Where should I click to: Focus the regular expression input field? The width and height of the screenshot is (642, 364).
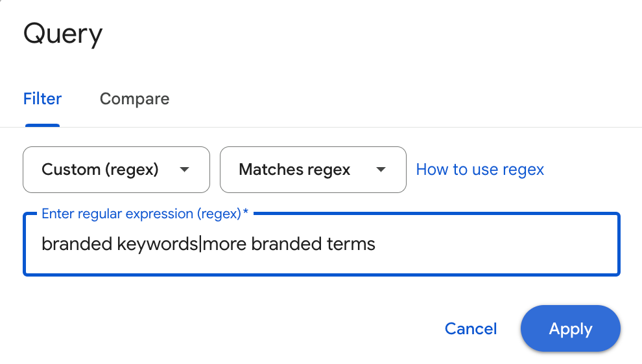tap(321, 244)
